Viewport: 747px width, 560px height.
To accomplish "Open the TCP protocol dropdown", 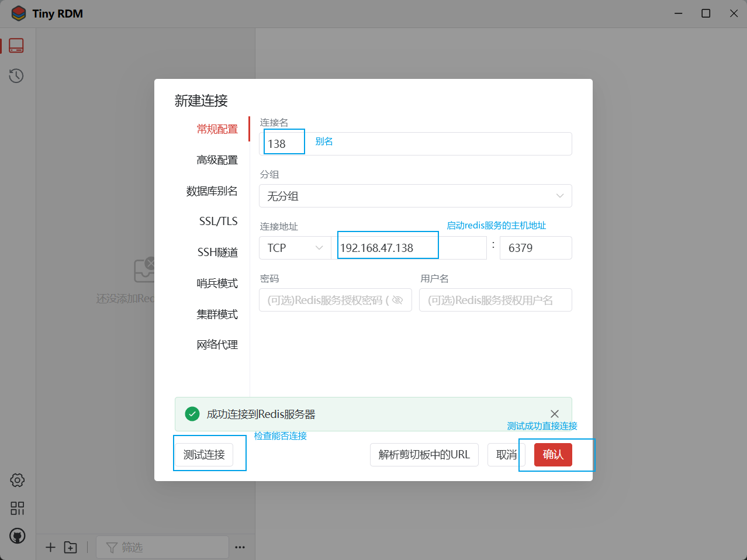I will (295, 248).
